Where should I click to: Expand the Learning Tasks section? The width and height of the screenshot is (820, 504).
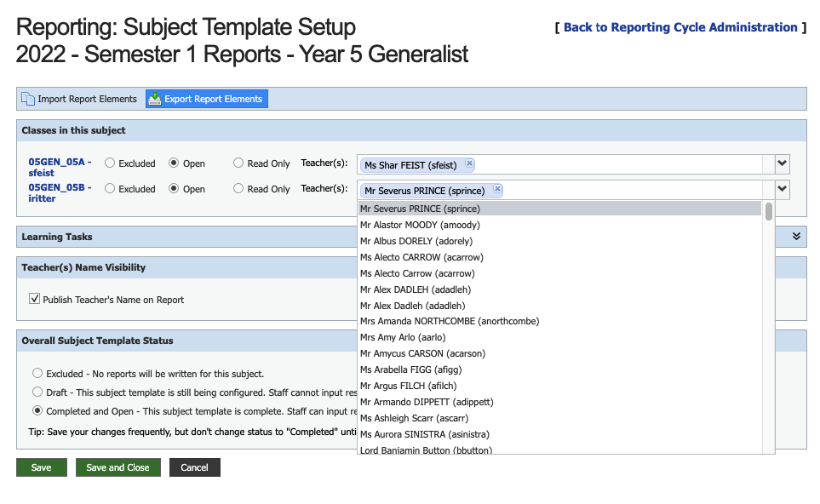tap(797, 236)
